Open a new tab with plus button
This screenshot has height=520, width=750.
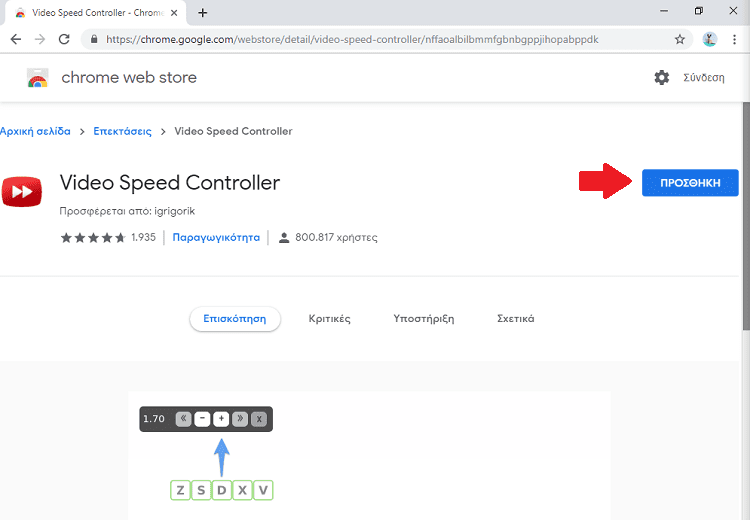203,13
